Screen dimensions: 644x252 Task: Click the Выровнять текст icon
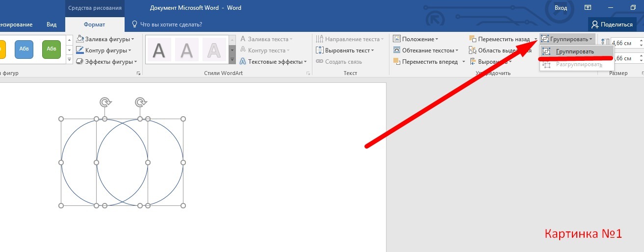click(320, 50)
